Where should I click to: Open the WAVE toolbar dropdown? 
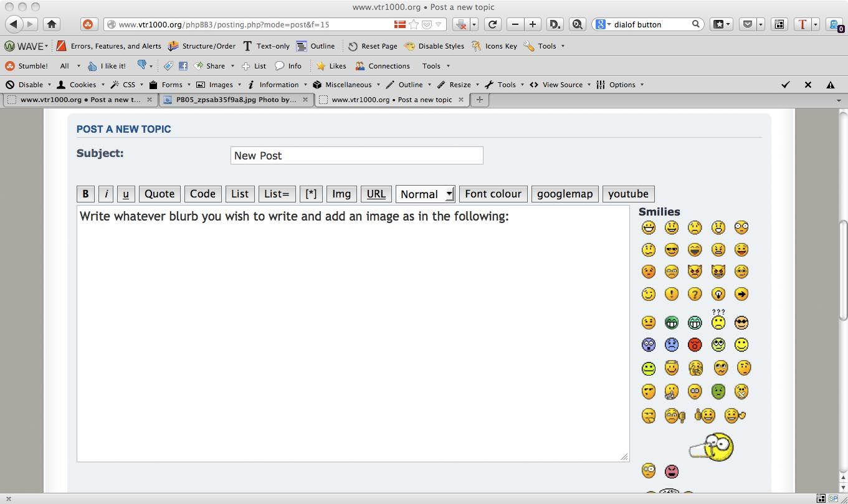click(x=26, y=46)
